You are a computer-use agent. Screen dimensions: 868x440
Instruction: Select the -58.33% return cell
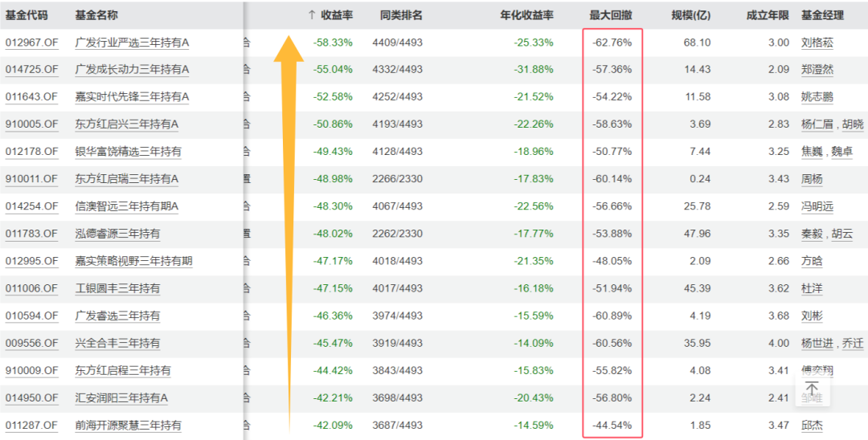coord(333,43)
